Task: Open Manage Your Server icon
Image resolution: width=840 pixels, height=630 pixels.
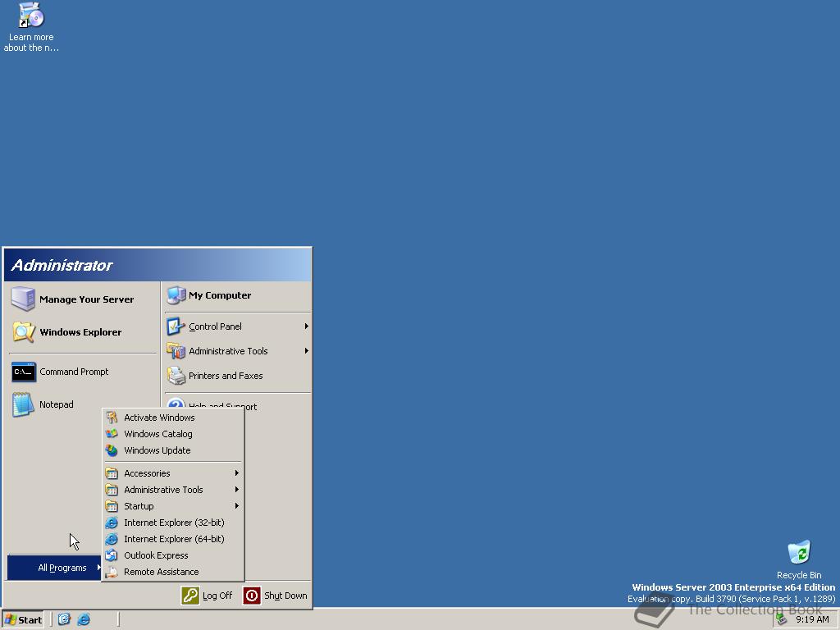Action: (23, 299)
